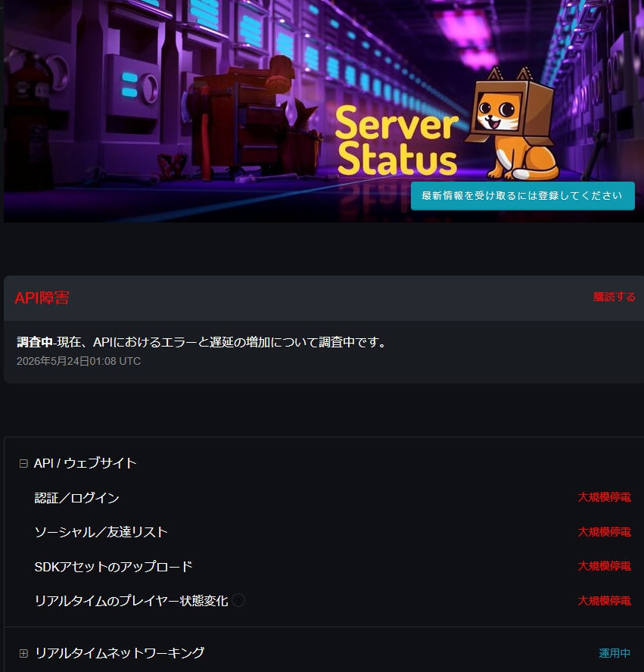Select the SDKアセットのアップロード component row

332,566
